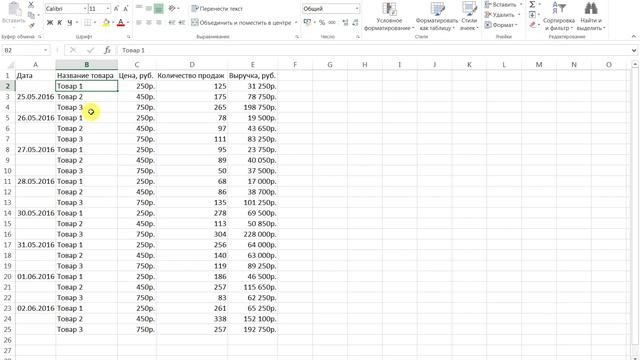
Task: Toggle the highlighted bottom align button
Action: pyautogui.click(x=159, y=8)
